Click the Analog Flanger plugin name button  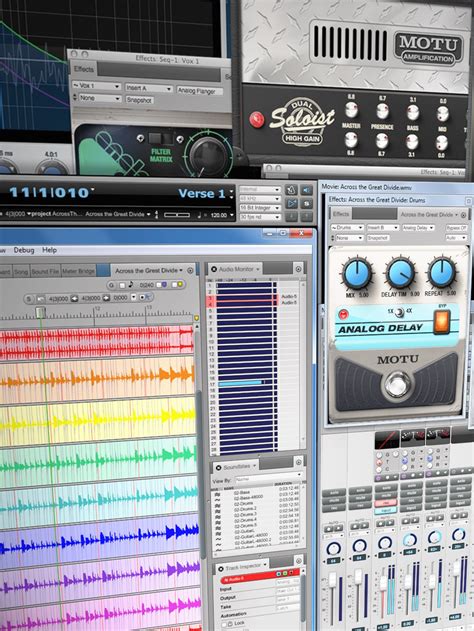point(200,91)
